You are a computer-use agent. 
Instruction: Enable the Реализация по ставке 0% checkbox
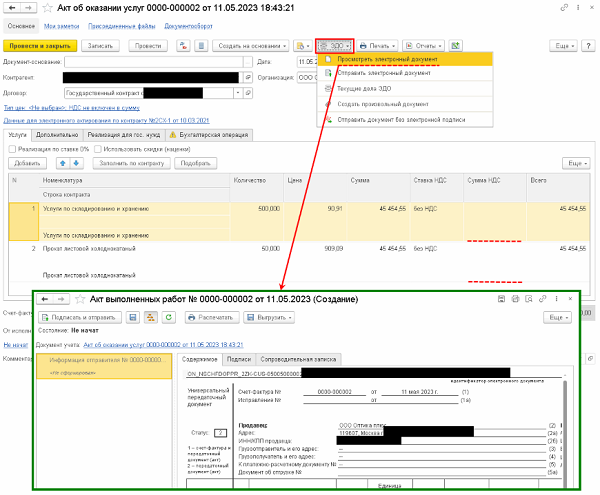[12, 148]
